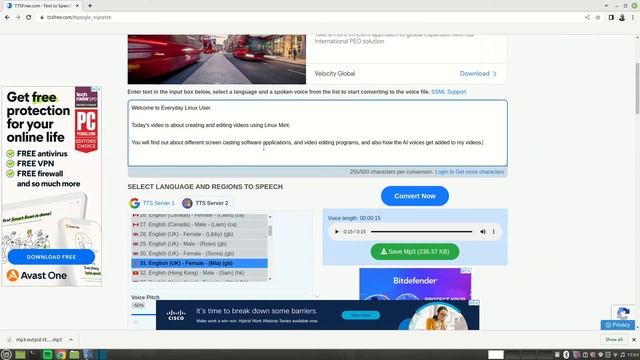Image resolution: width=640 pixels, height=360 pixels.
Task: Bookmark this page with the star icon
Action: [x=598, y=18]
